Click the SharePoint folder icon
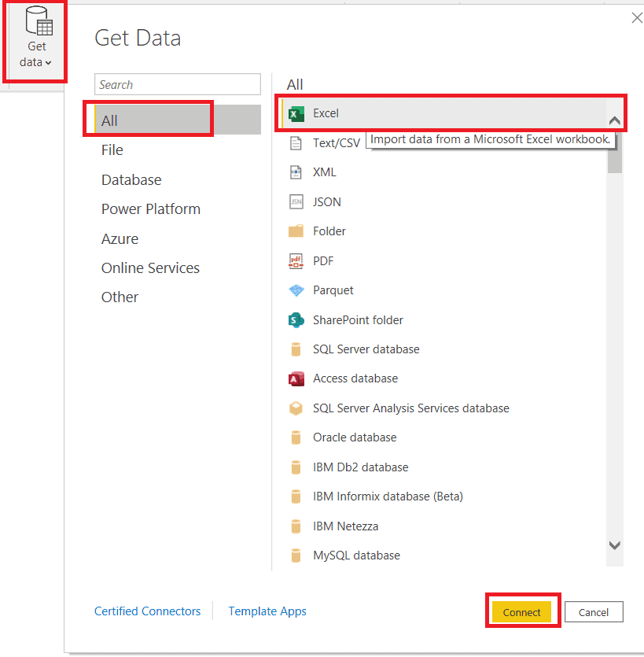644x657 pixels. coord(296,320)
